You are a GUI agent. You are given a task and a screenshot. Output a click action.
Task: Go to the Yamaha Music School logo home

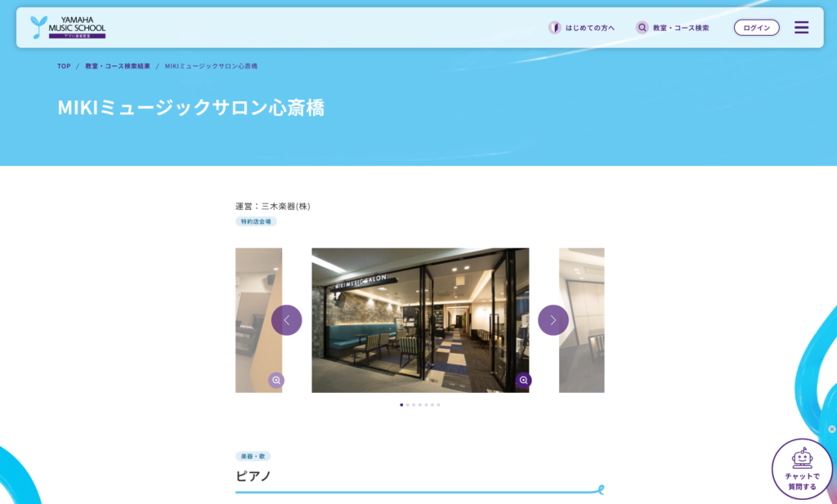[x=68, y=27]
